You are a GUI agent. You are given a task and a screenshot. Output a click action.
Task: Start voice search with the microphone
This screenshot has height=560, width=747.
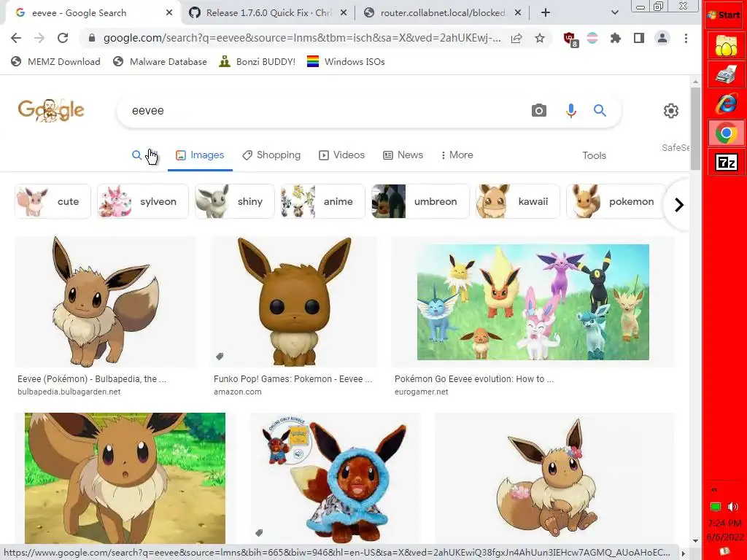tap(570, 111)
